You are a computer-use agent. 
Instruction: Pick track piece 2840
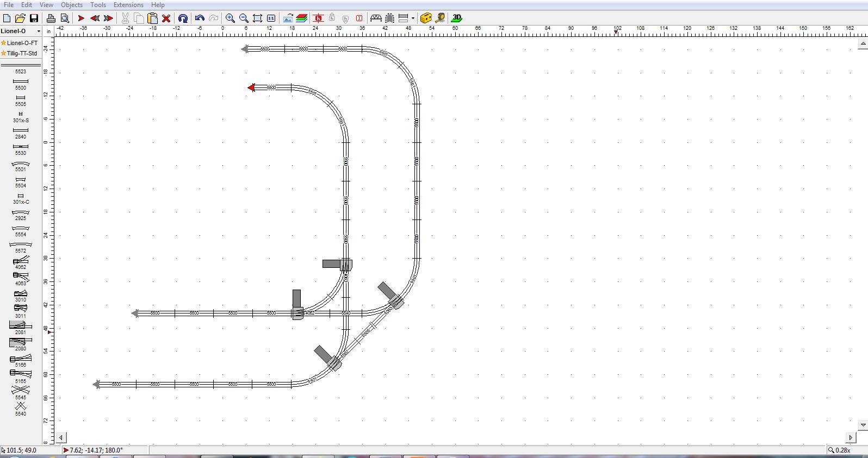(21, 133)
